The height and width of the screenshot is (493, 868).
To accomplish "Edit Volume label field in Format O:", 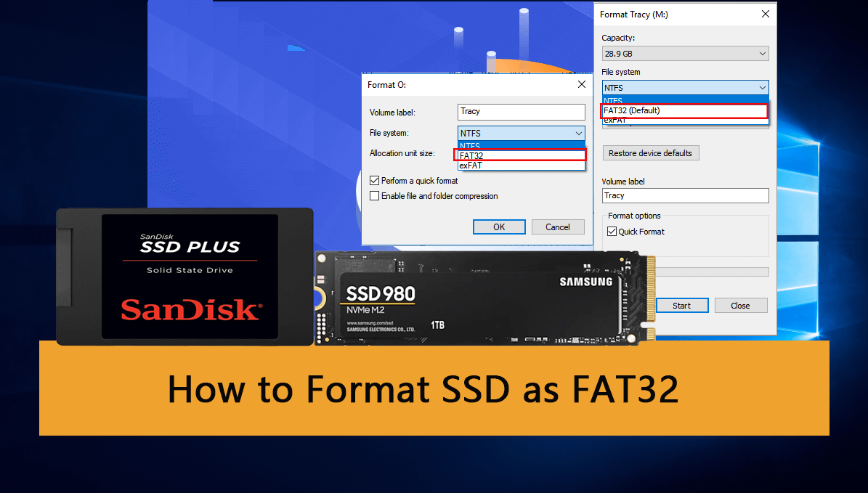I will tap(521, 112).
